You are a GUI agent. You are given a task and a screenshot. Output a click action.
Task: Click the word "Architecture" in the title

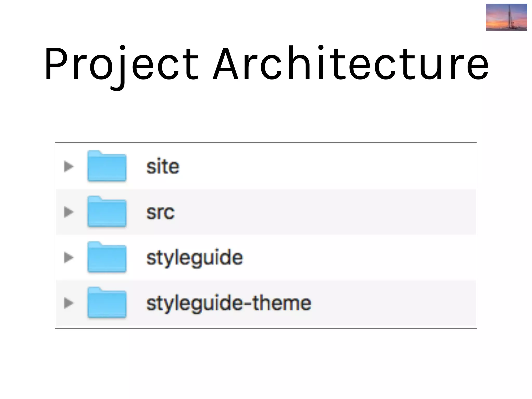coord(351,64)
